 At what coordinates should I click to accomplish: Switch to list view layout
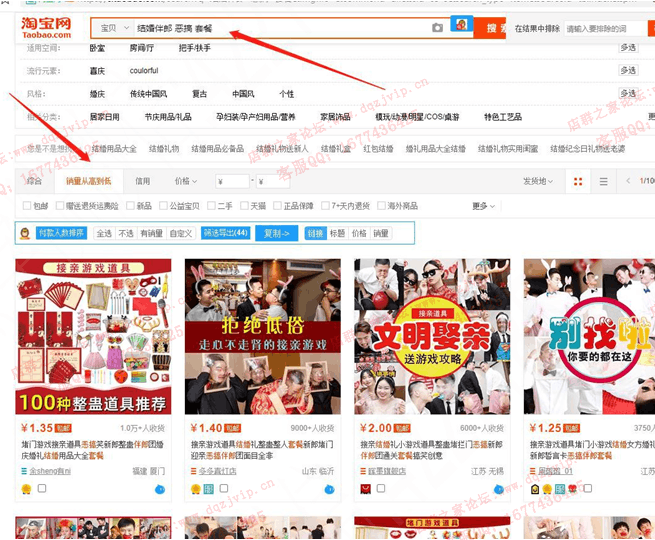[604, 182]
